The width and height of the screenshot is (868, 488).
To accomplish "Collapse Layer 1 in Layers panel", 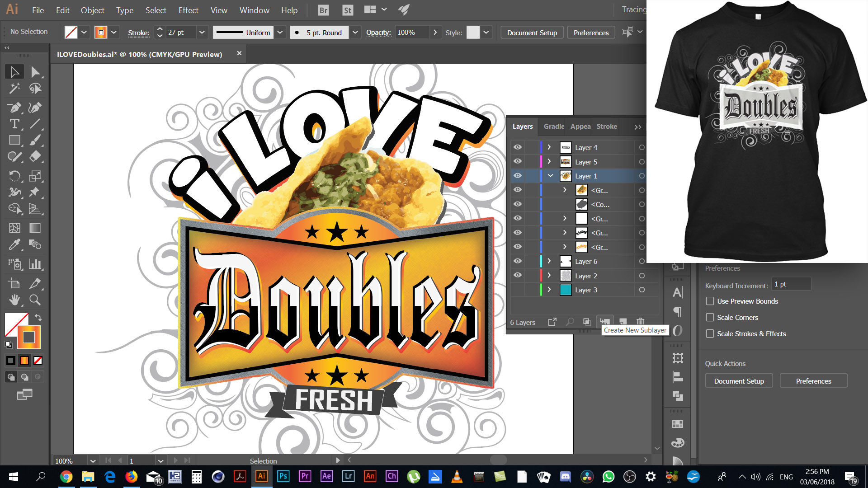I will click(550, 176).
